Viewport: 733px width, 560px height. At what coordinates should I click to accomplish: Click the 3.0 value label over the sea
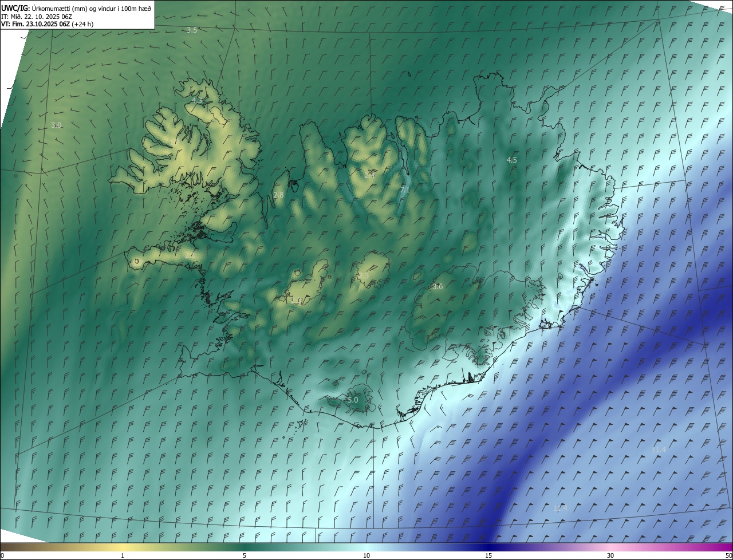[x=56, y=125]
